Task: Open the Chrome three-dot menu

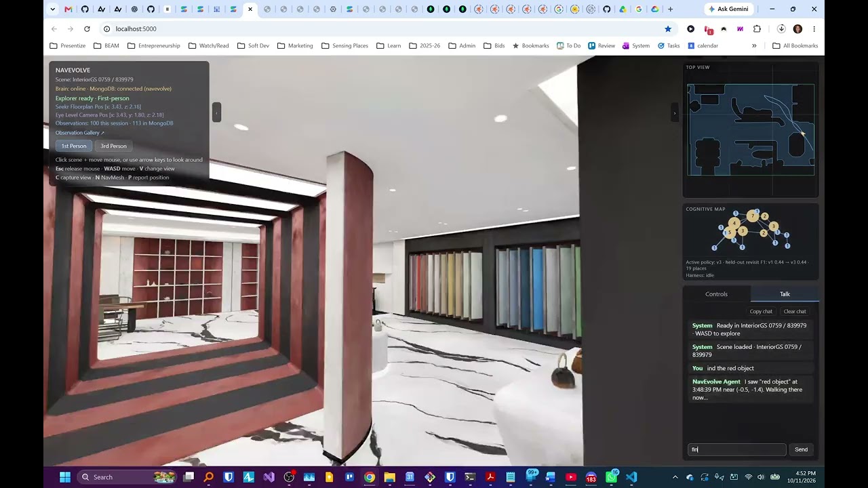Action: click(x=814, y=29)
